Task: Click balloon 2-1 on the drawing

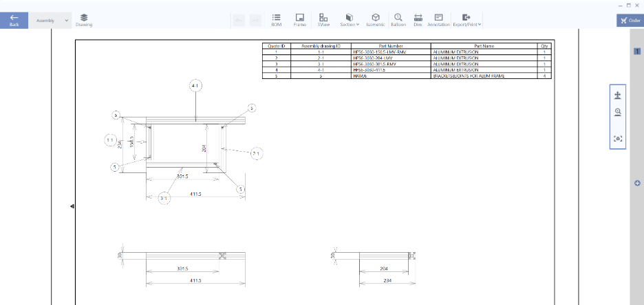Action: click(256, 154)
